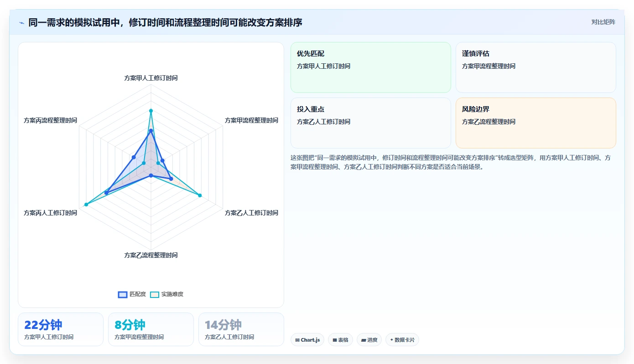Image resolution: width=634 pixels, height=364 pixels.
Task: Open the 优先匹配 card
Action: point(371,67)
